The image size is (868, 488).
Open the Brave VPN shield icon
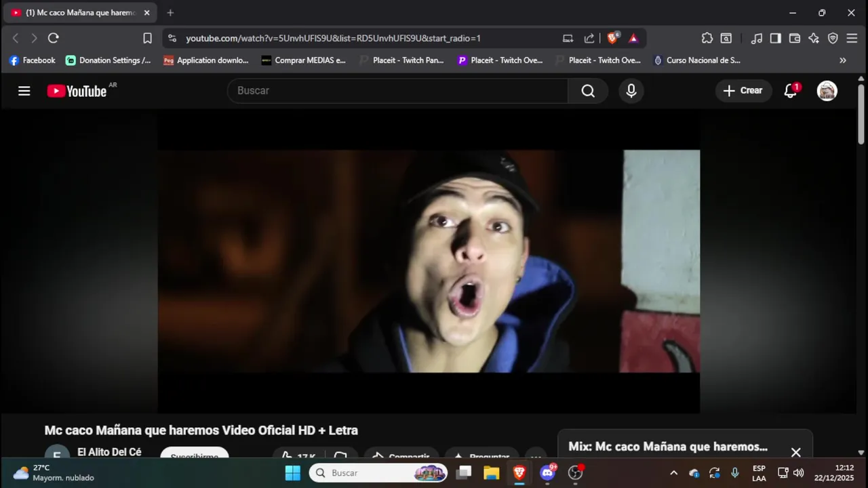833,39
